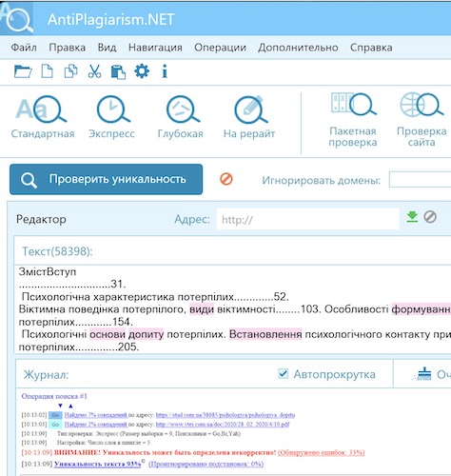
Task: Click the gray cancel icon beside address
Action: 430,217
